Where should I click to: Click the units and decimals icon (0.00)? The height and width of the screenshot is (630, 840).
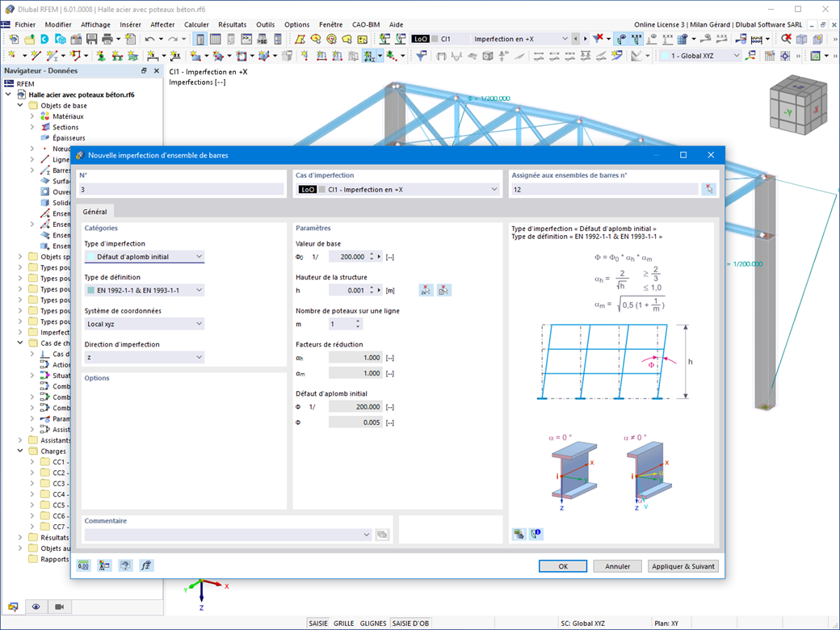coord(83,565)
